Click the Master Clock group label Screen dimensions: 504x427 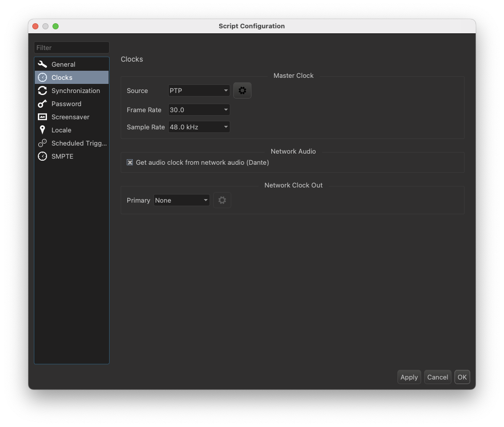click(293, 76)
